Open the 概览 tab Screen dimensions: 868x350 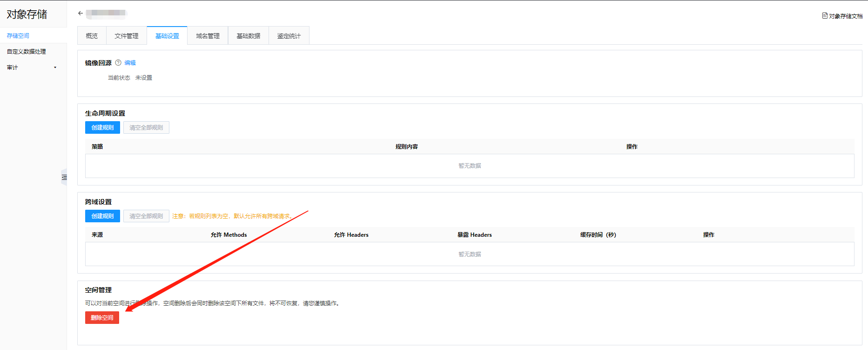(x=92, y=36)
